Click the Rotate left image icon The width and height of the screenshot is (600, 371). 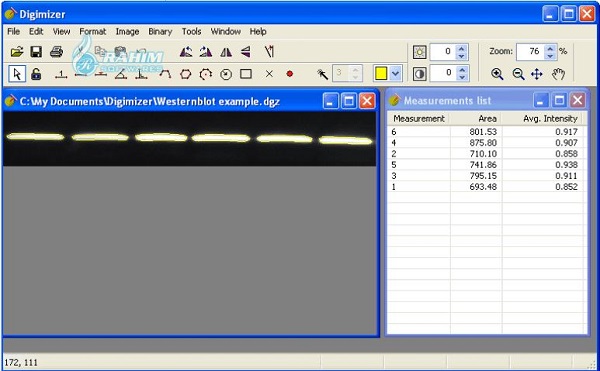point(186,52)
